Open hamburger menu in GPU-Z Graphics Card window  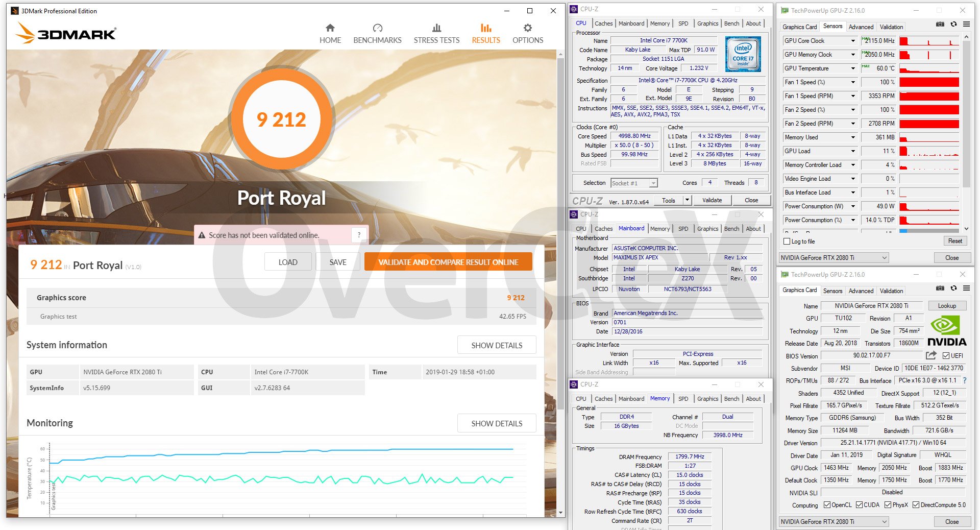tap(966, 288)
